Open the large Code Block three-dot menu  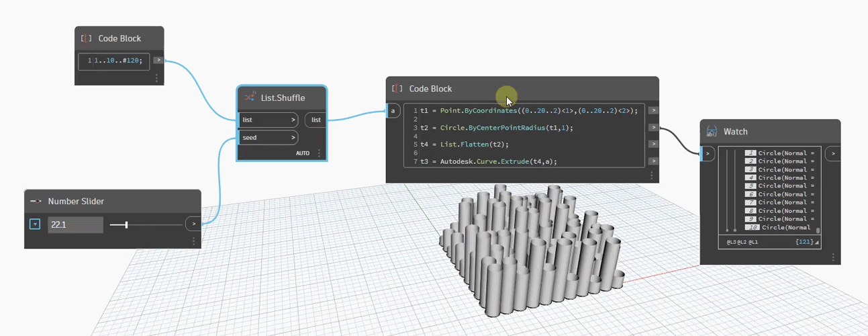[651, 175]
